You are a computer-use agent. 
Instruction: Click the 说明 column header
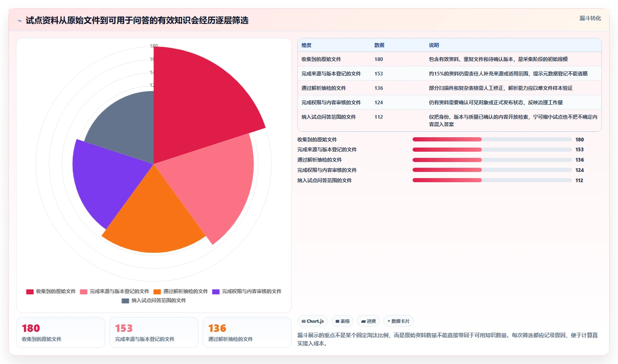click(x=434, y=45)
